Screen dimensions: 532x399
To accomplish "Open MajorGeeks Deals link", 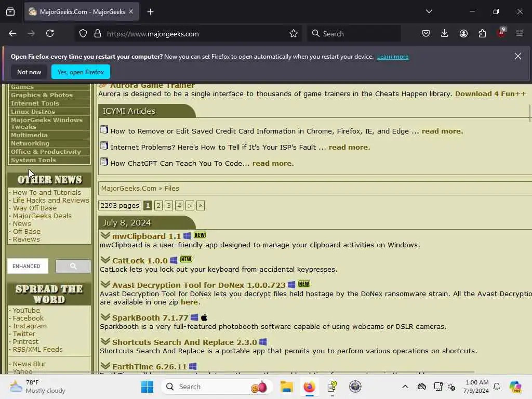I will coord(42,216).
